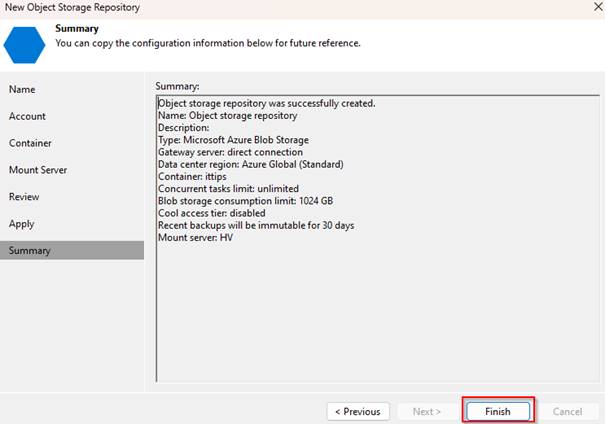Click the Blob storage consumption limit line

pos(245,201)
